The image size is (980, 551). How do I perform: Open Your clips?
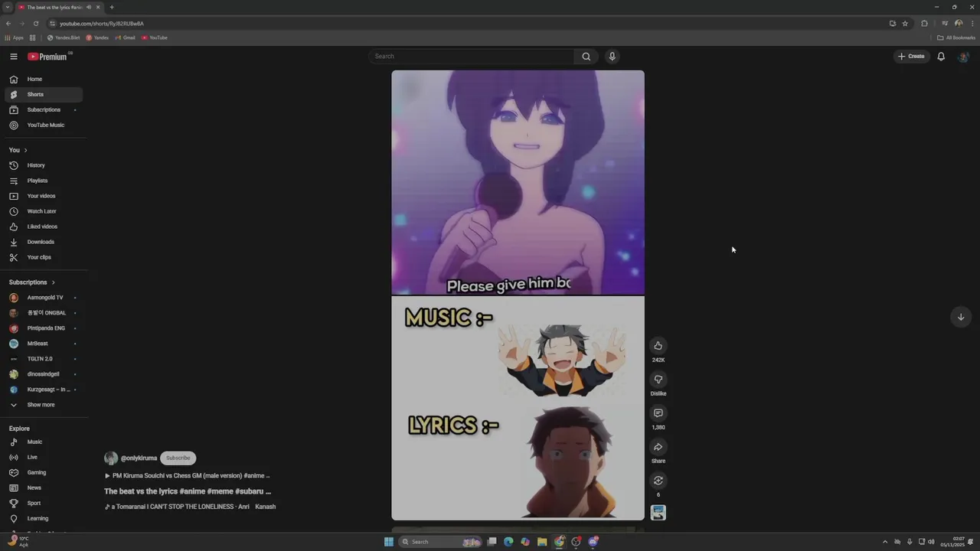click(44, 257)
